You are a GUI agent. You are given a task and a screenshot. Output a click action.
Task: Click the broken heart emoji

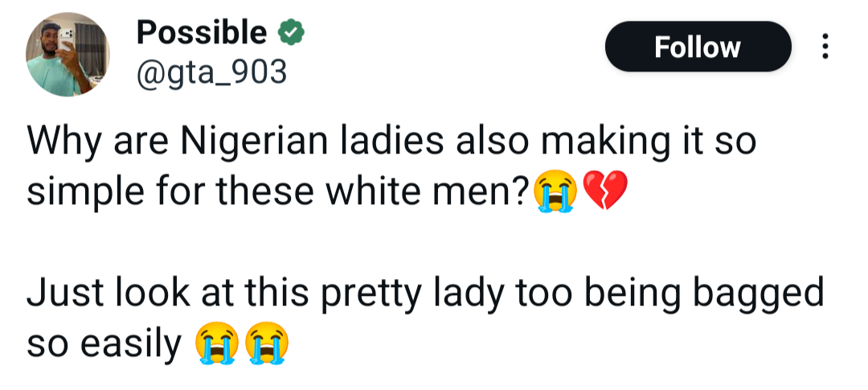[x=603, y=193]
